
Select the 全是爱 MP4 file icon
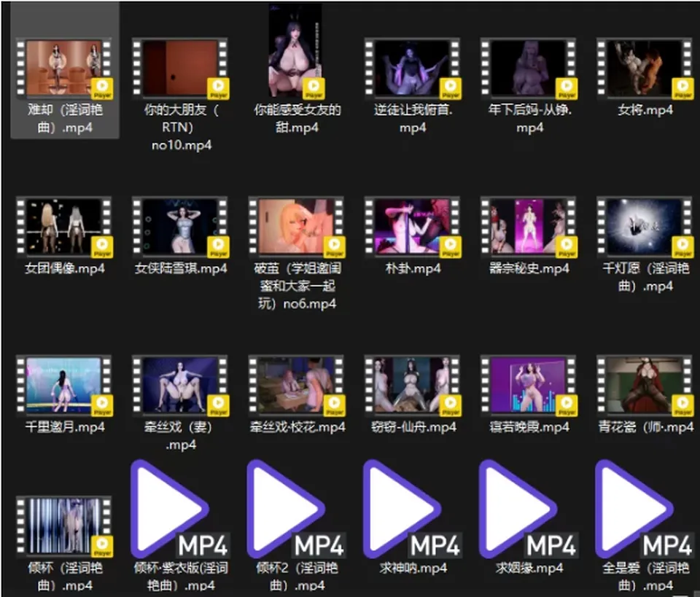[x=645, y=510]
